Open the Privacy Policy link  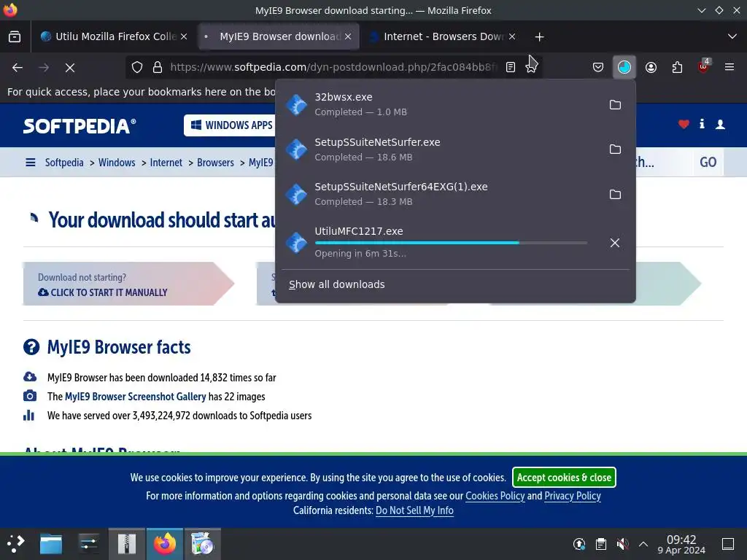(x=573, y=496)
